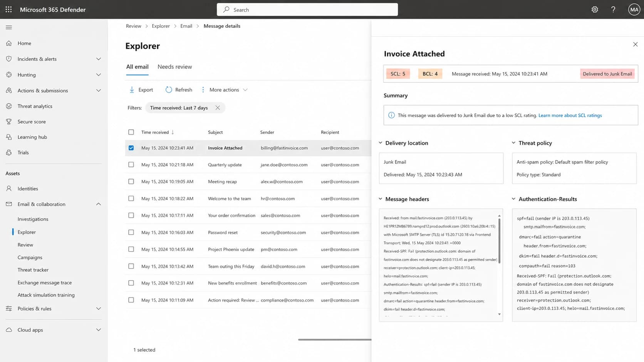Click the Subject column header
The image size is (644, 362).
click(215, 132)
